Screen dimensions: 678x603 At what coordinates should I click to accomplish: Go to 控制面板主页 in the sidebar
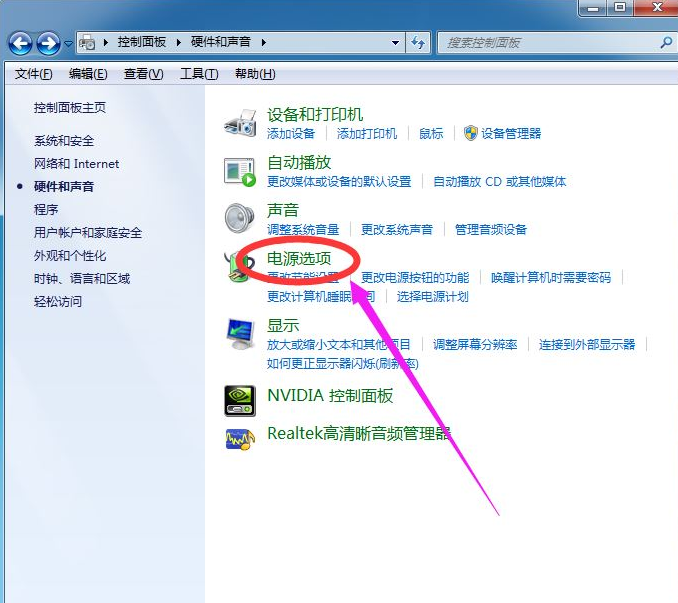point(70,108)
